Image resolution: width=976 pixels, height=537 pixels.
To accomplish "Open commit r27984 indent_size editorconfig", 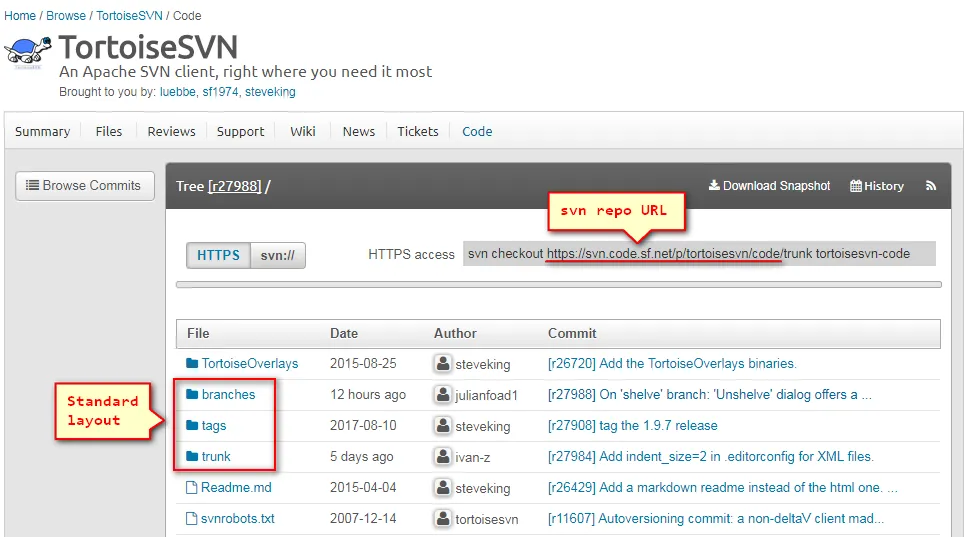I will pyautogui.click(x=711, y=457).
